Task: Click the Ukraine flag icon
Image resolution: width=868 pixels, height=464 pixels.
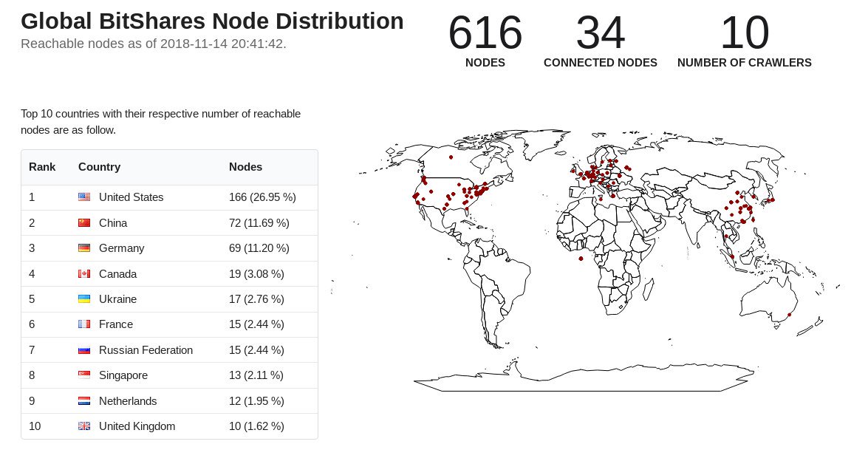Action: click(84, 299)
